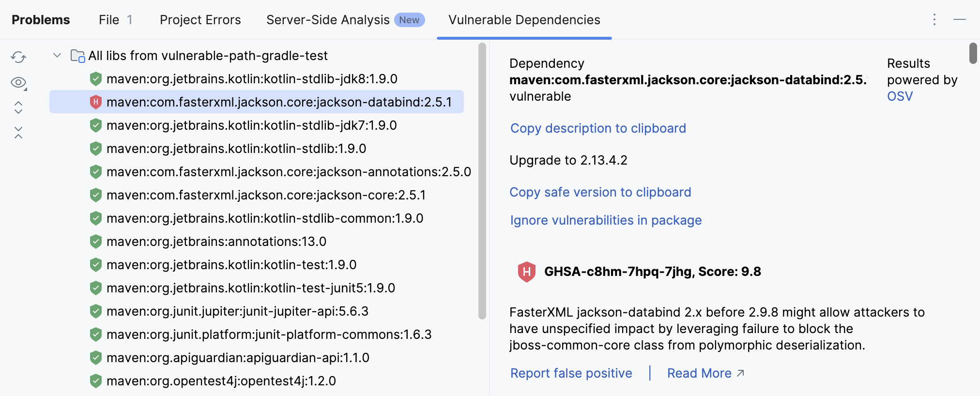Image resolution: width=980 pixels, height=396 pixels.
Task: Open the File tab
Action: 115,20
